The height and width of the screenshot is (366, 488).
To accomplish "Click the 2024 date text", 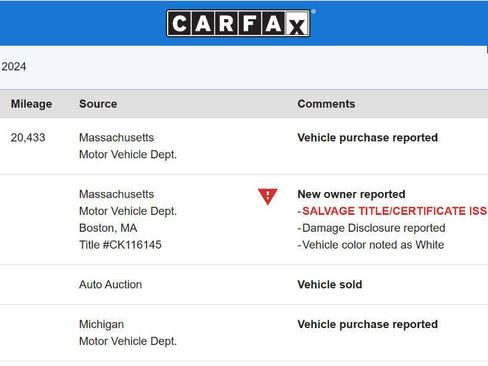I will pyautogui.click(x=14, y=66).
